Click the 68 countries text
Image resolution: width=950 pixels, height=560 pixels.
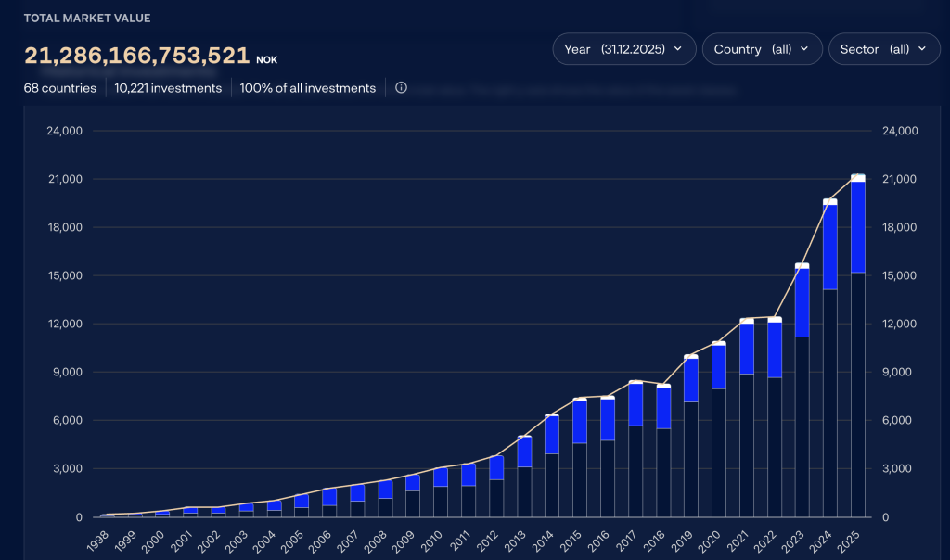click(60, 88)
